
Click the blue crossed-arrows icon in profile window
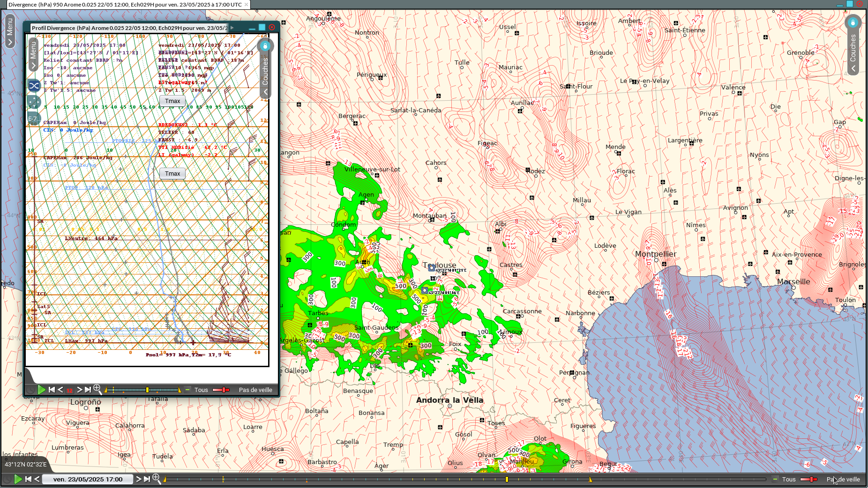point(34,85)
